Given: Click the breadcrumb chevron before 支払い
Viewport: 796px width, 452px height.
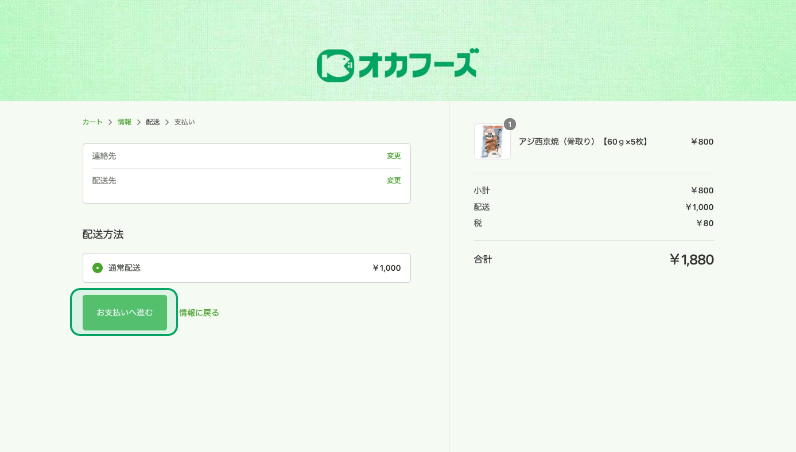Looking at the screenshot, I should point(167,122).
